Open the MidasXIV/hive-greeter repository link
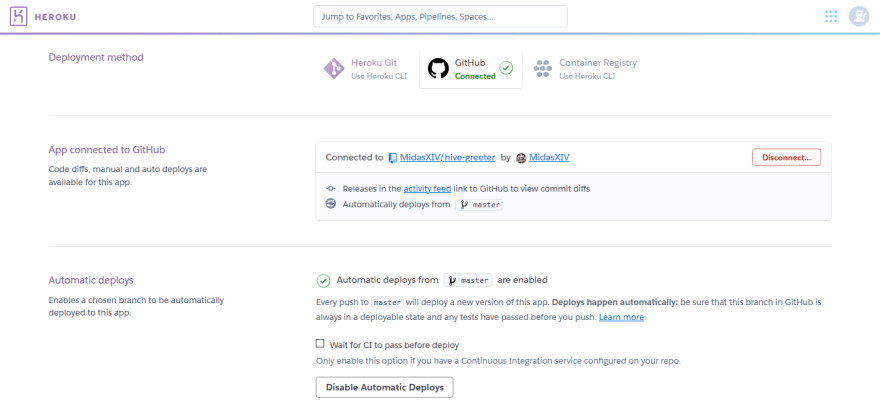 coord(447,158)
